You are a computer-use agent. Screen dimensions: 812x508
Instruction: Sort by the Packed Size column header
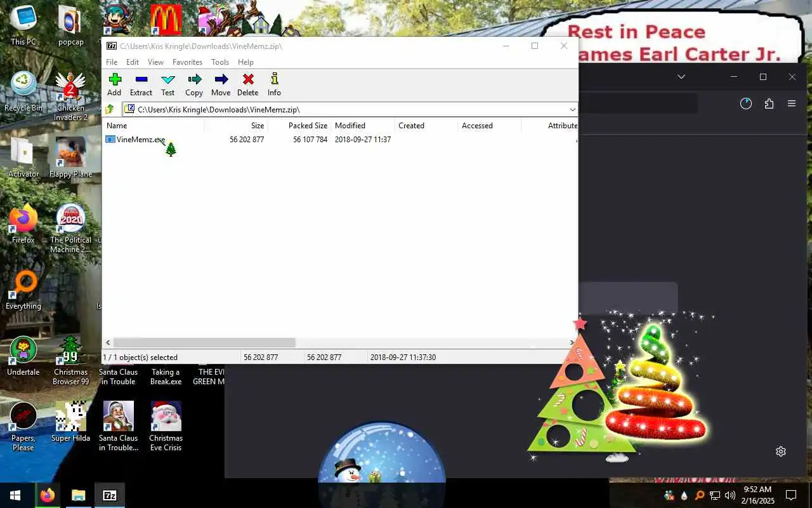[299, 126]
